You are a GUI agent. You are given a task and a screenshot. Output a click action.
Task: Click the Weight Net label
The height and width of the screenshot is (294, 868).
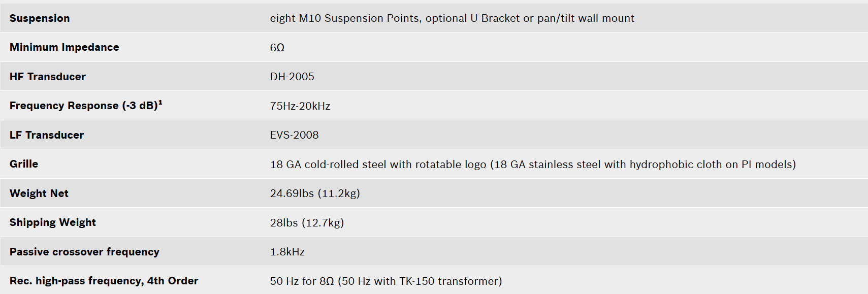point(39,193)
